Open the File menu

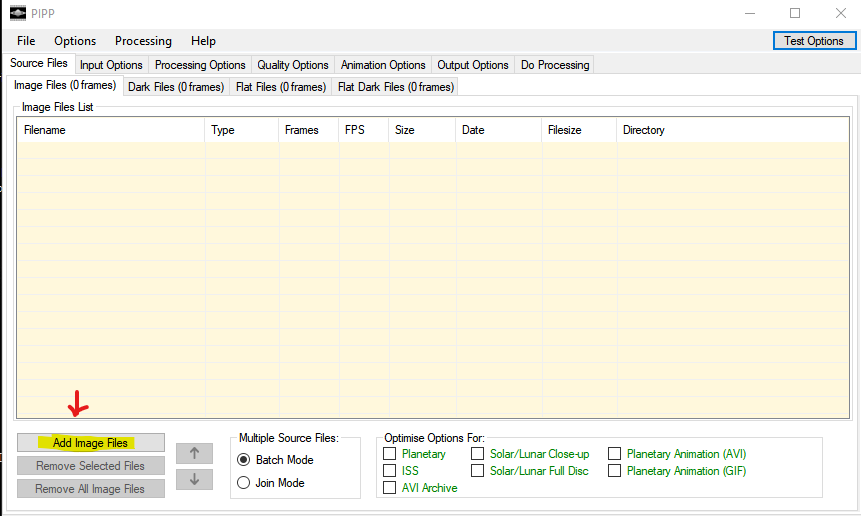pos(26,41)
